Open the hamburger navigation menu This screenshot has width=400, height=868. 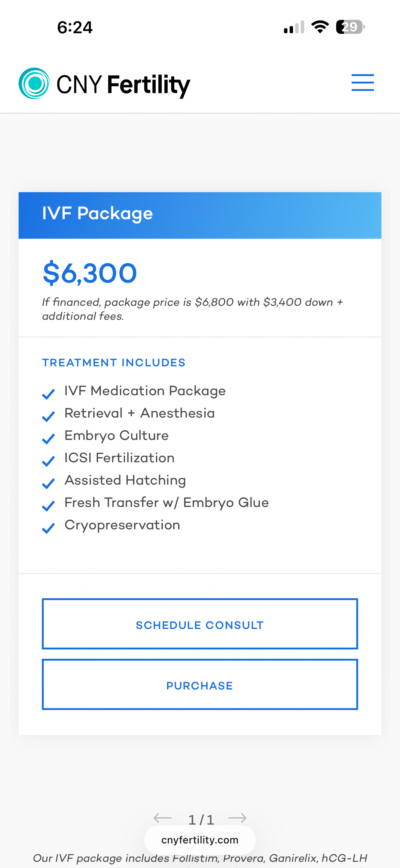tap(362, 83)
